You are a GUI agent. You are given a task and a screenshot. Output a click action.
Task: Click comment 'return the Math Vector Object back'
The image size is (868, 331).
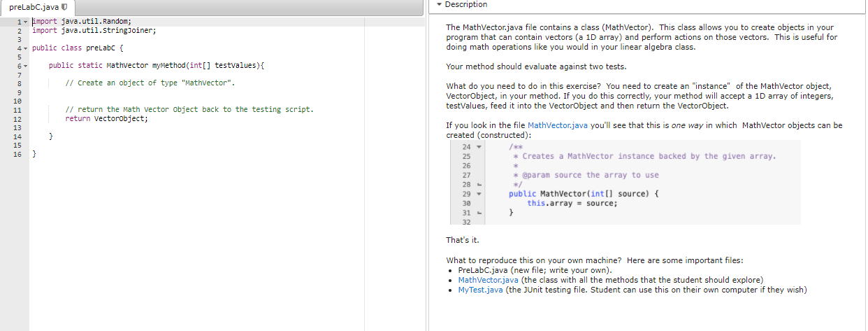coord(189,110)
